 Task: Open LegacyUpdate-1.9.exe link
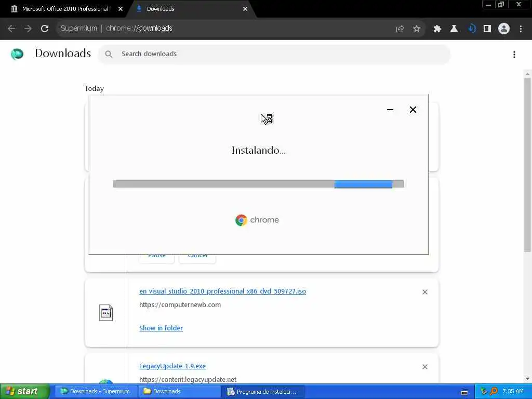[x=172, y=366]
